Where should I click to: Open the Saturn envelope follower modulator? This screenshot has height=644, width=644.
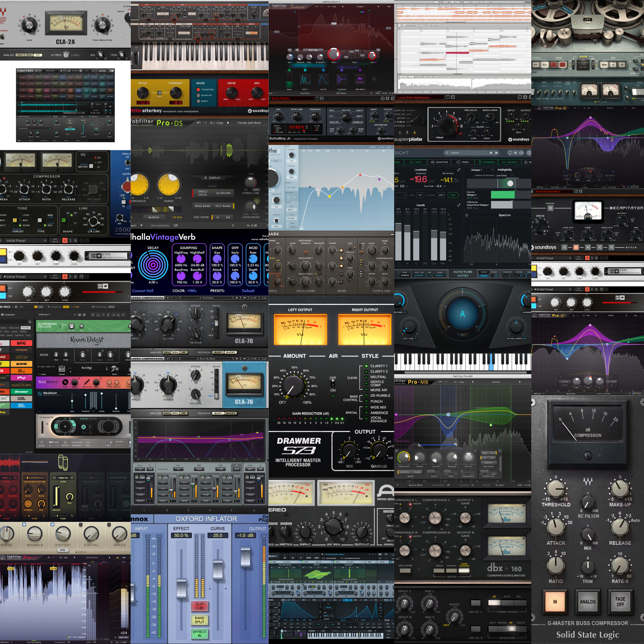[x=323, y=79]
